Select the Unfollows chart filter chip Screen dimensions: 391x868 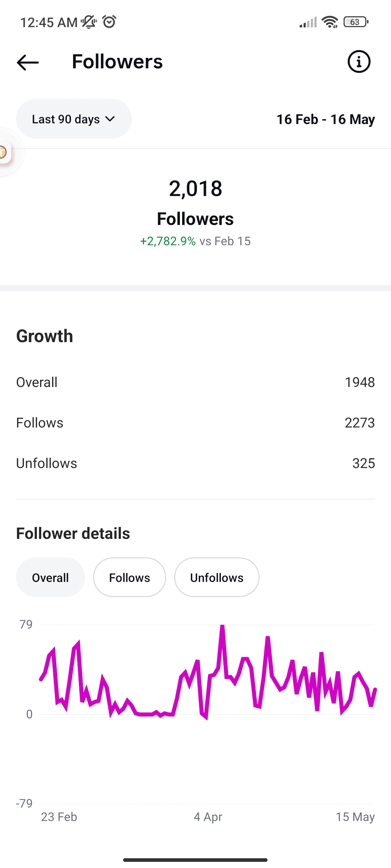216,577
